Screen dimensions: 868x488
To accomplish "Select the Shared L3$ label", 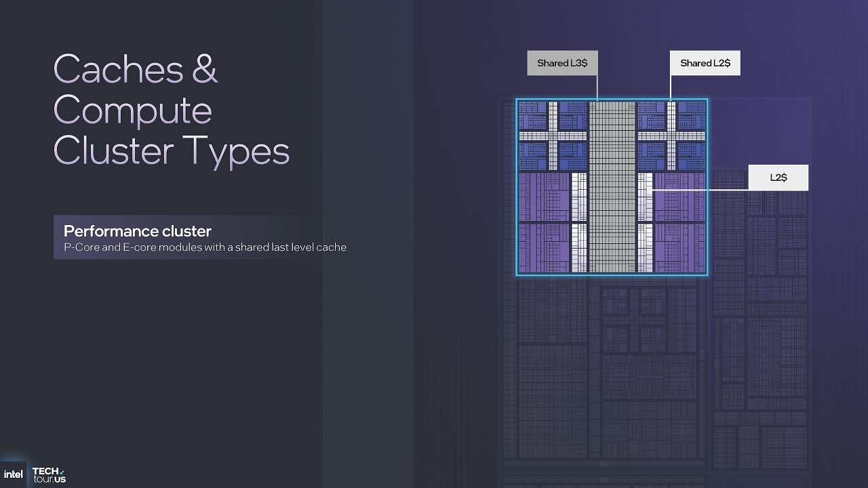I will pyautogui.click(x=562, y=63).
